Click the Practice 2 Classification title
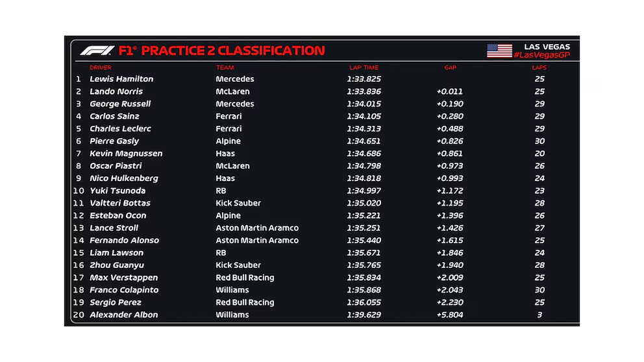This screenshot has width=644, height=362. tap(222, 51)
